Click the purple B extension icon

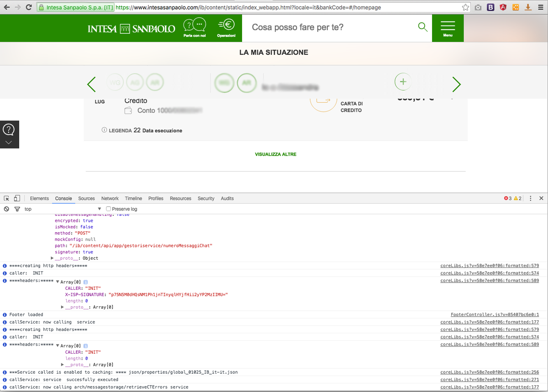click(490, 7)
